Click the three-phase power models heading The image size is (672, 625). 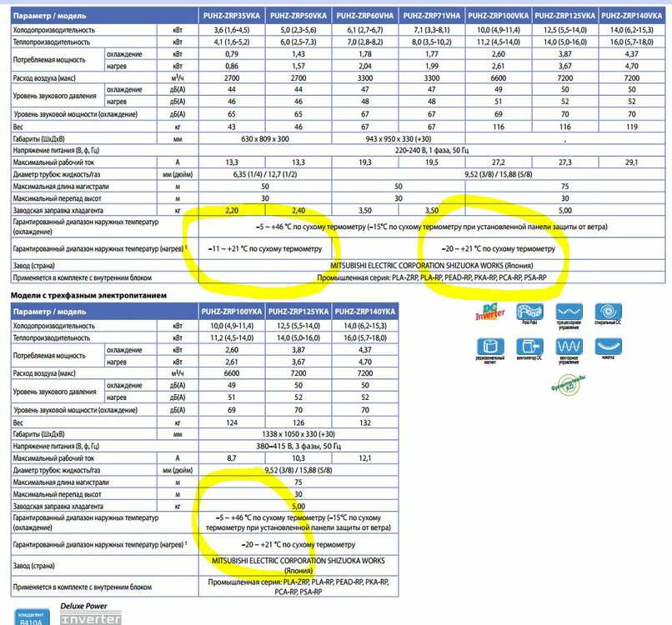88,295
